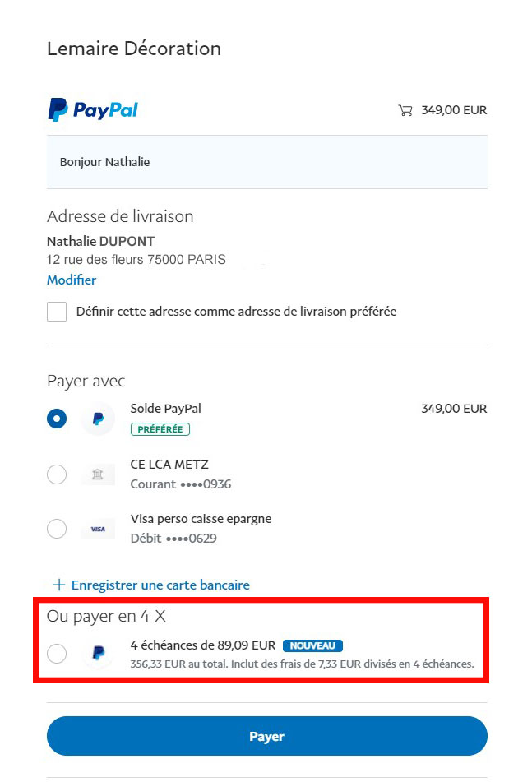This screenshot has height=782, width=532.
Task: Click the Bonjour Nathalie greeting banner
Action: (267, 162)
